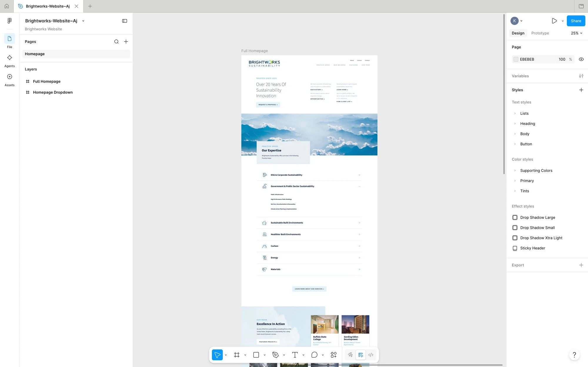
Task: Select the Frame tool
Action: pyautogui.click(x=237, y=355)
